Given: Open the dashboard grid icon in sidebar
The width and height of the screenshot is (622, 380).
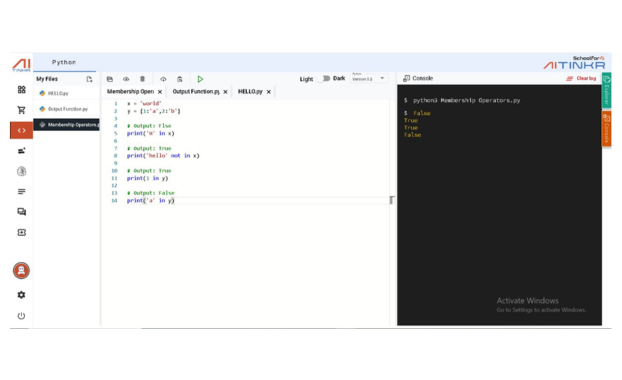Looking at the screenshot, I should tap(21, 90).
